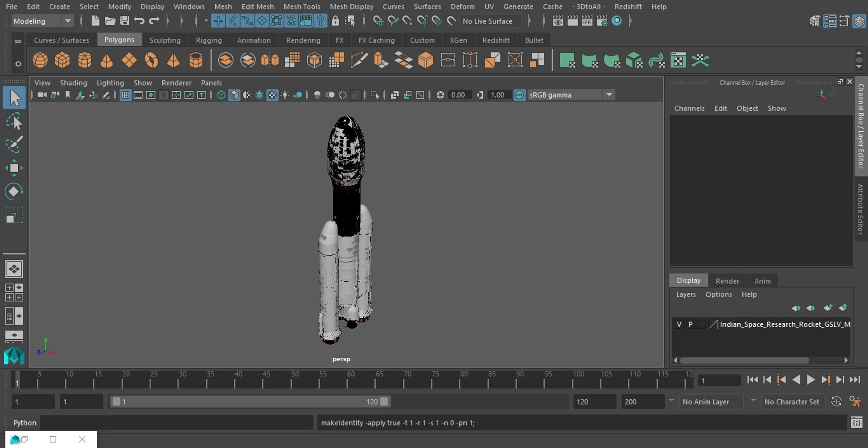Click the layer list horizontal scrollbar

(x=744, y=360)
